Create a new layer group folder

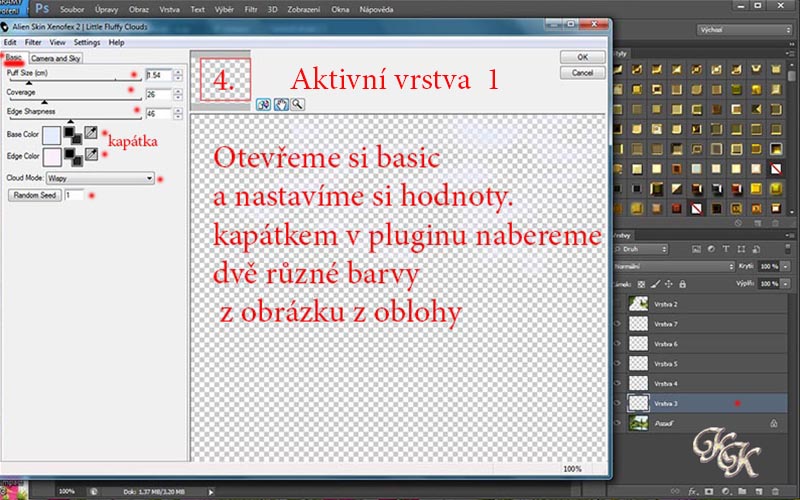tap(742, 491)
